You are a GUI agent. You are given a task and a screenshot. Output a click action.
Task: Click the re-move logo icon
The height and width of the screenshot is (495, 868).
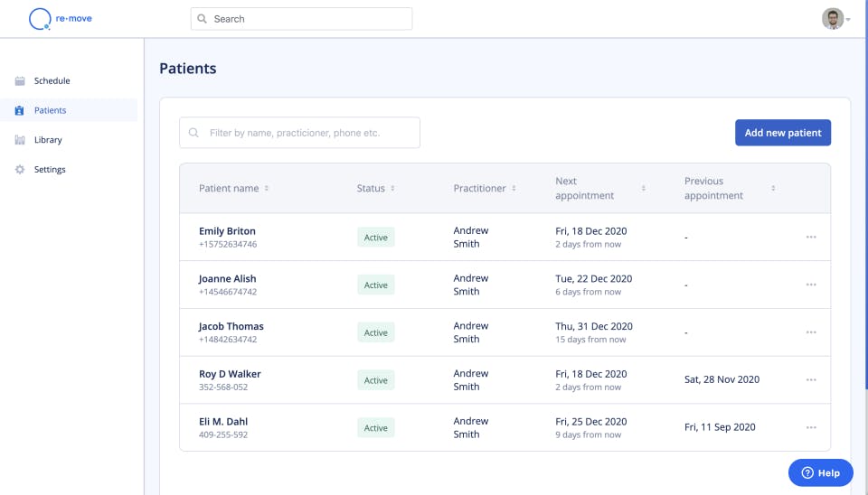[x=40, y=19]
